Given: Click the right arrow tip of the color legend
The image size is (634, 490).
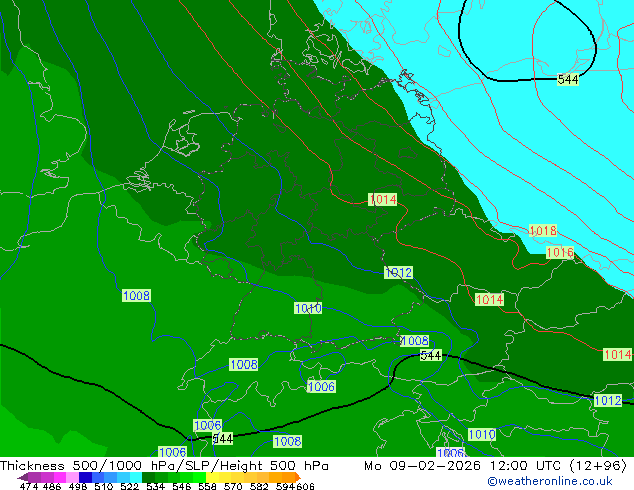Looking at the screenshot, I should 300,477.
